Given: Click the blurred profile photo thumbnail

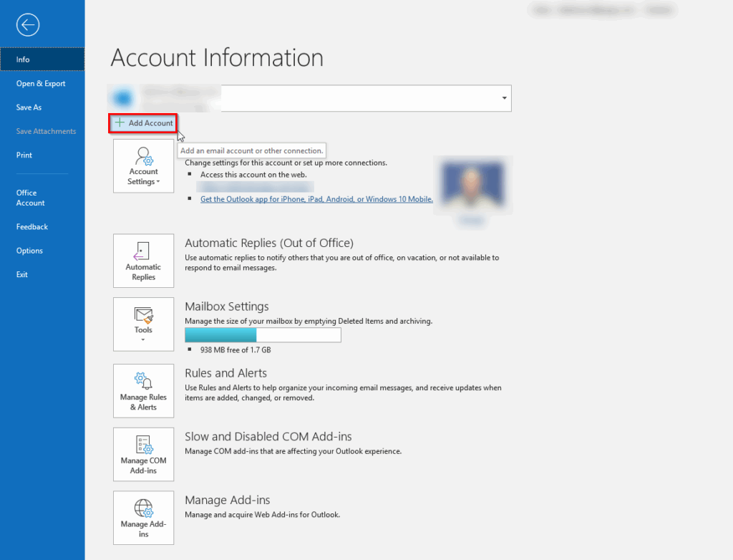Looking at the screenshot, I should pos(472,185).
